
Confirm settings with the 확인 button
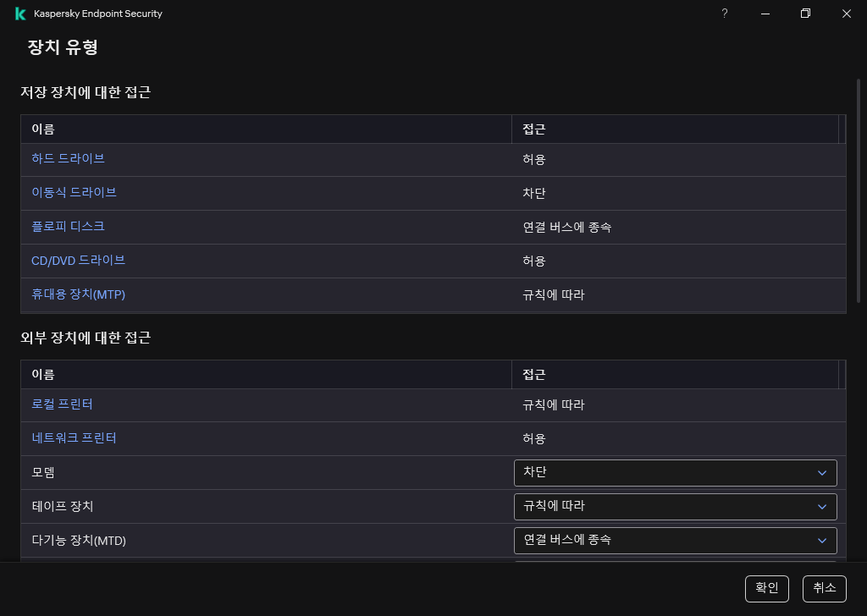pyautogui.click(x=765, y=589)
